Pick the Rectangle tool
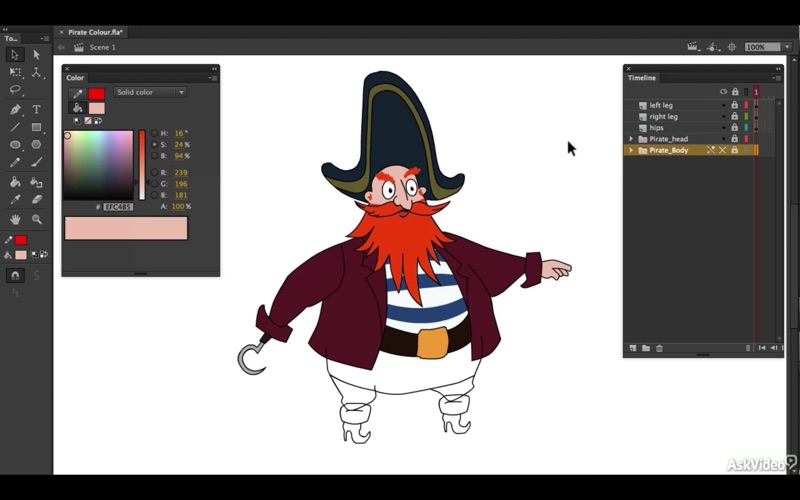800x500 pixels. [x=36, y=127]
